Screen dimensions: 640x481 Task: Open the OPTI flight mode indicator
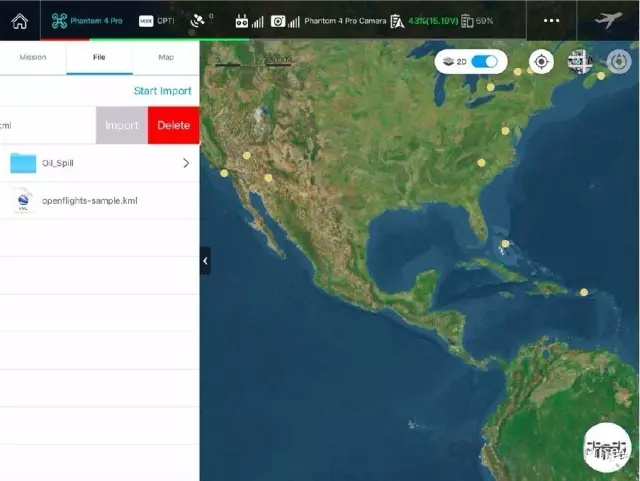click(156, 20)
